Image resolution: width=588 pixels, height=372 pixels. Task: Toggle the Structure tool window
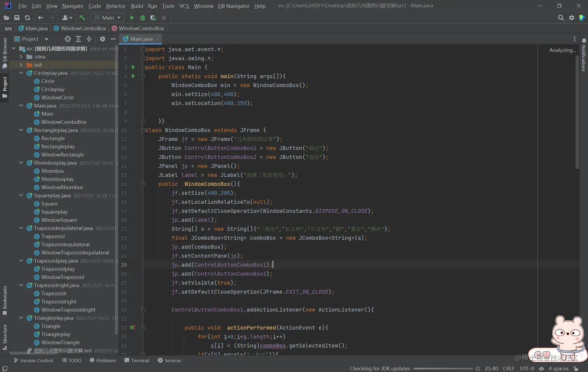[x=5, y=337]
